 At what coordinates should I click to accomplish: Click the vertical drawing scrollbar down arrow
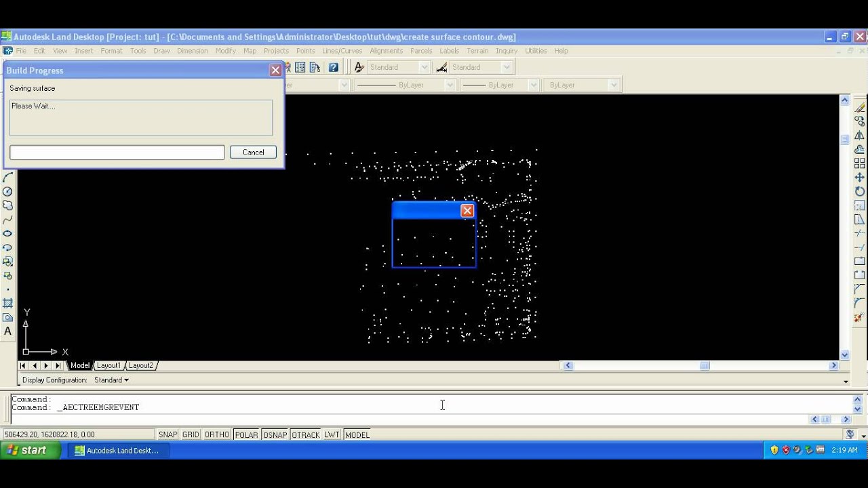click(x=845, y=354)
